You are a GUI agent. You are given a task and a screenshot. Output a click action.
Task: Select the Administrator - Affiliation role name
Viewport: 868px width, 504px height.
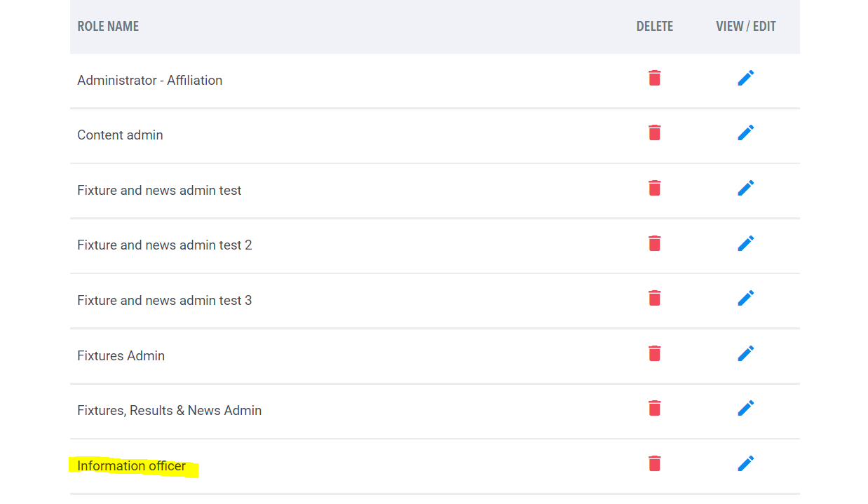tap(150, 81)
